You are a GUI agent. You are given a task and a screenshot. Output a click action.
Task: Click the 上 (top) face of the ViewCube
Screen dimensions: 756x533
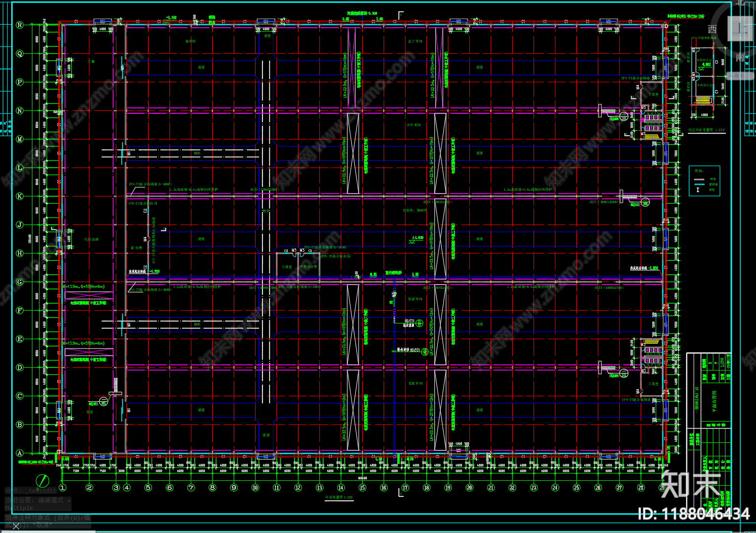point(740,29)
